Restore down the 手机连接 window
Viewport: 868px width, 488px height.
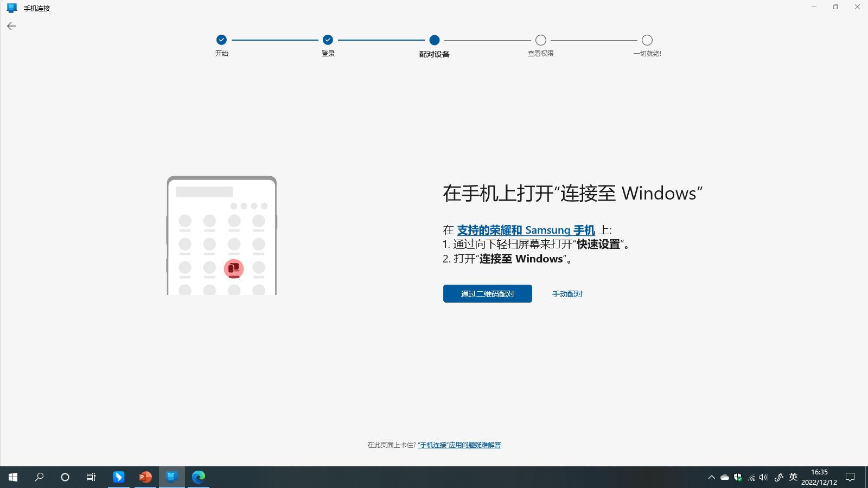(x=835, y=7)
